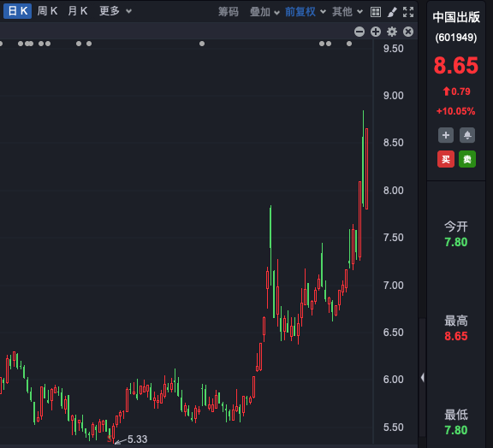Click the 9.50 price axis label
Image resolution: width=493 pixels, height=448 pixels.
394,49
